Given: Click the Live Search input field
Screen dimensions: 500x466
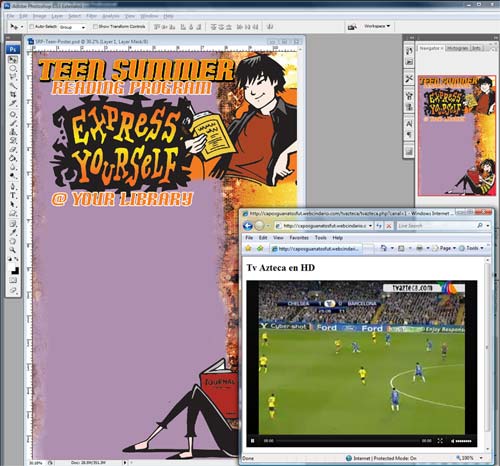Looking at the screenshot, I should pyautogui.click(x=435, y=226).
